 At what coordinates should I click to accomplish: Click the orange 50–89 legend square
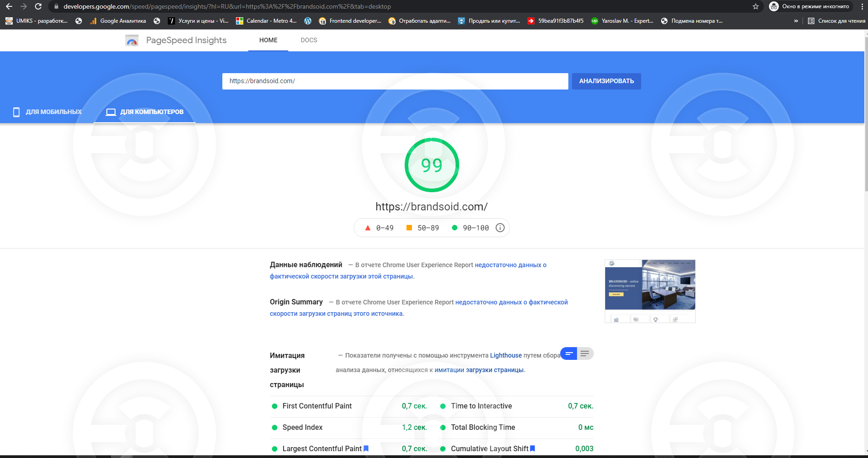(x=409, y=228)
